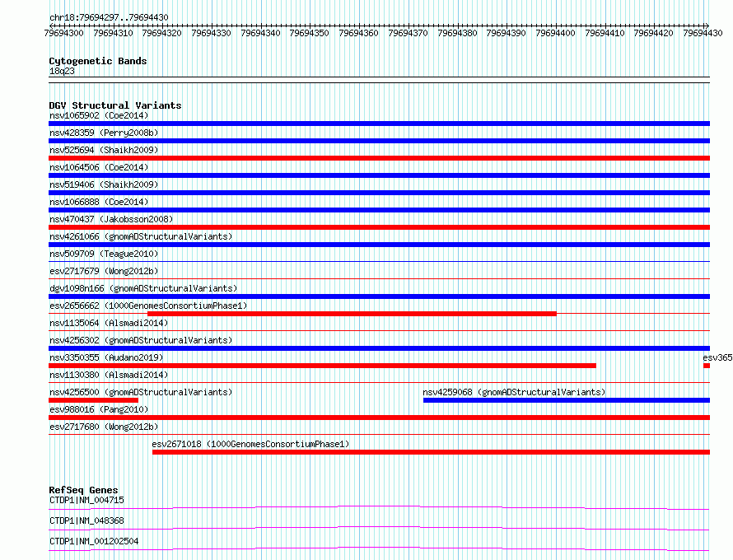This screenshot has height=560, width=733.
Task: Open esv2717680 (Wong2012b) variant label
Action: pyautogui.click(x=104, y=427)
